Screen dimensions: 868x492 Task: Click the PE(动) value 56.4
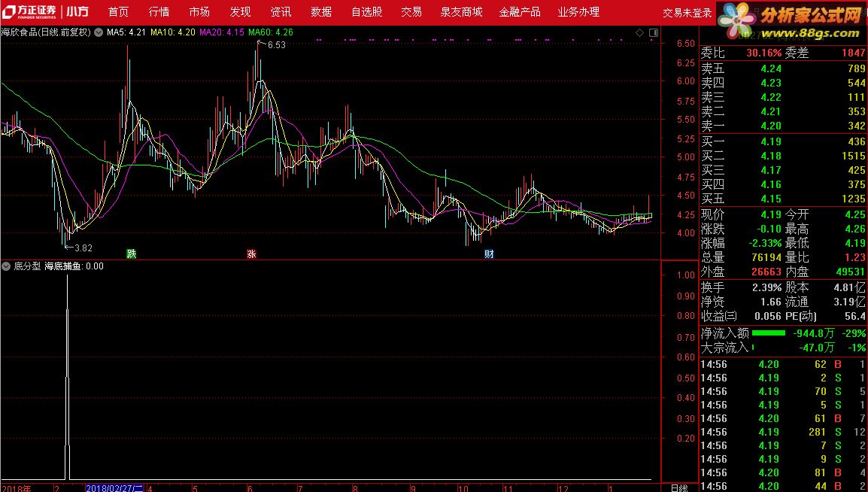[855, 317]
